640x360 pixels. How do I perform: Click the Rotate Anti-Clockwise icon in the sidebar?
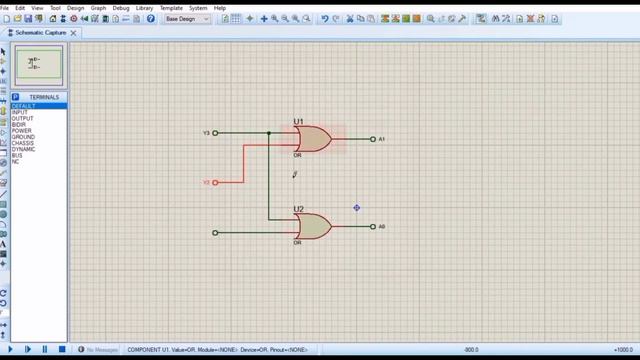[3, 303]
